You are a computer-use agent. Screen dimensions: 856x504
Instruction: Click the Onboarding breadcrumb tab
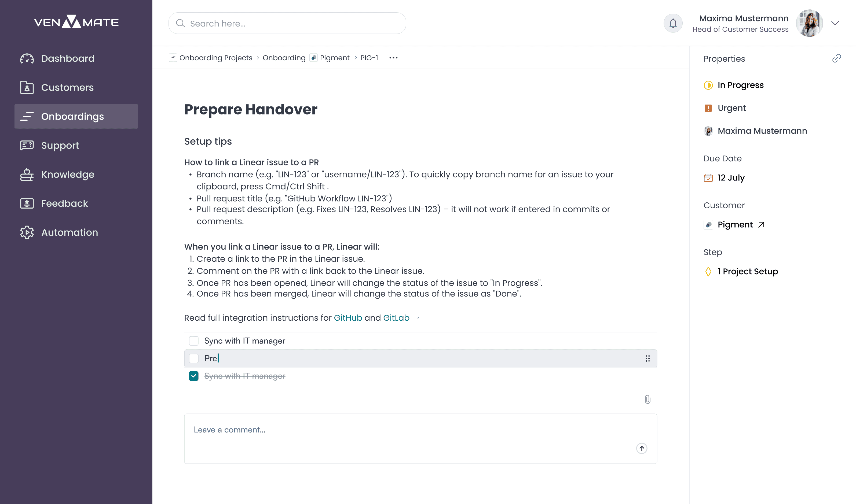click(284, 58)
